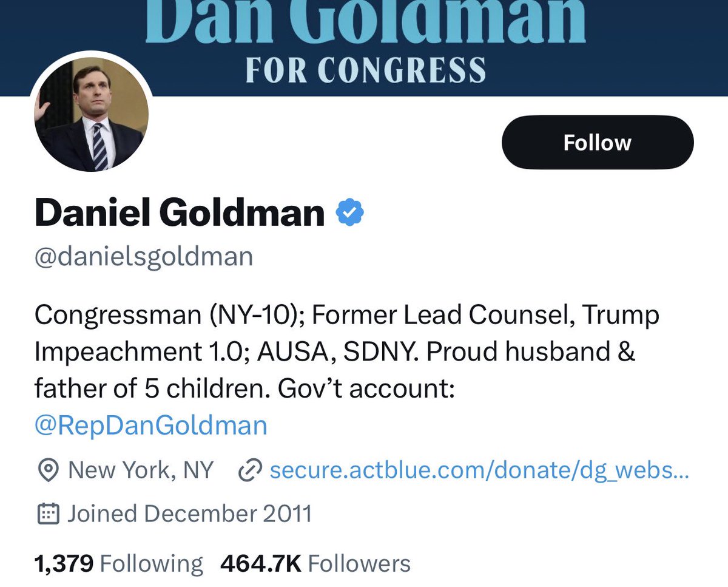Click the FOR CONGRESS banner text
The height and width of the screenshot is (587, 728).
point(366,69)
